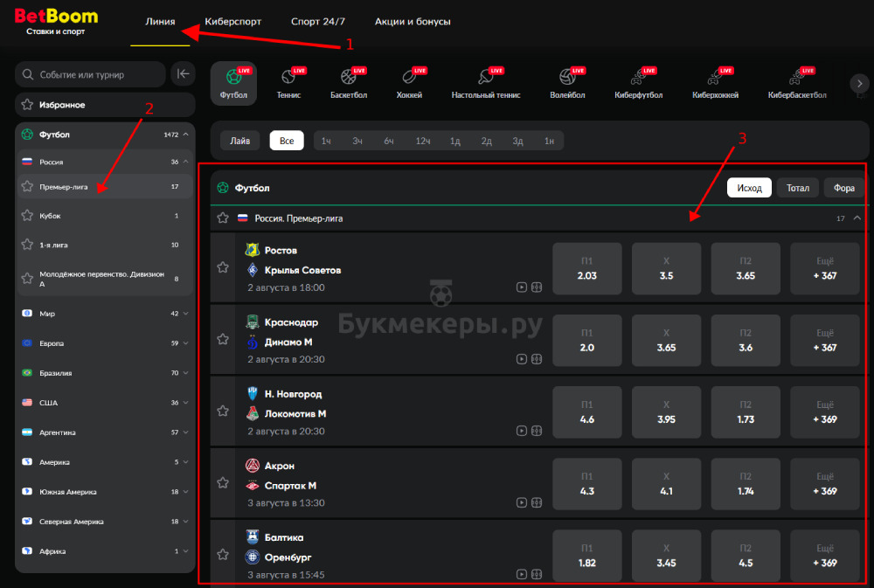
Task: Select the Баскетбол sport icon
Action: coord(349,83)
